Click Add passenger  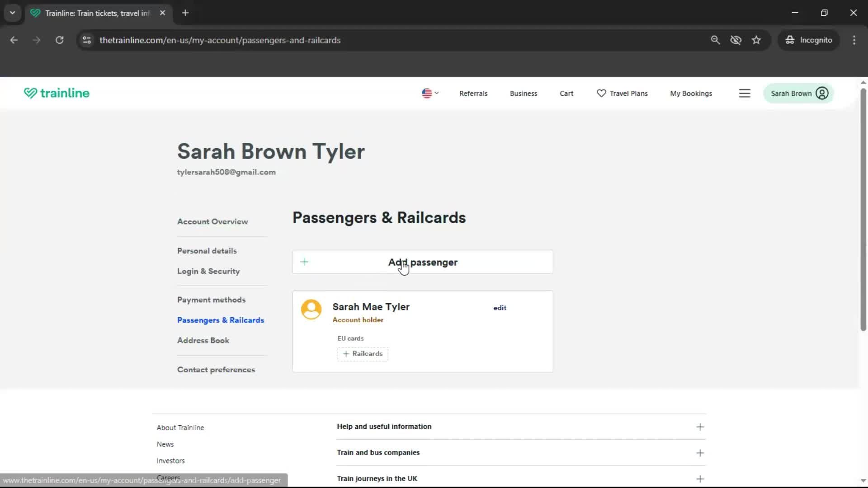click(422, 262)
